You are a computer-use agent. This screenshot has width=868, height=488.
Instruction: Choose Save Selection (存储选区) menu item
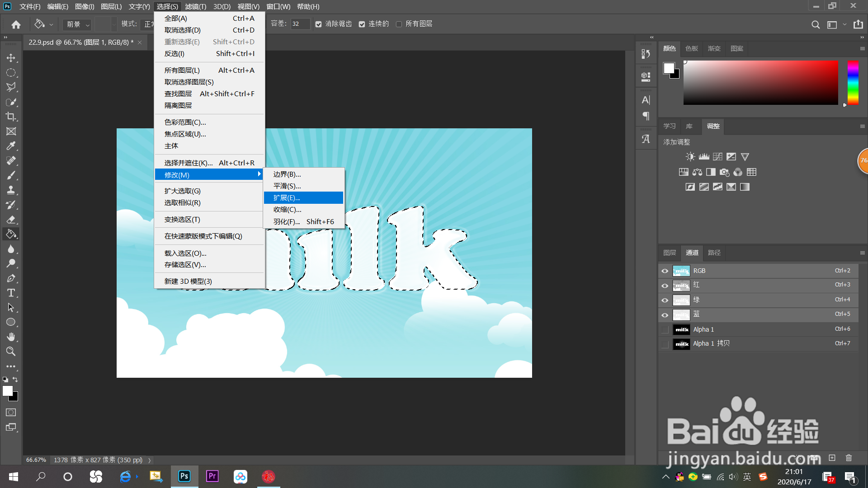click(x=209, y=265)
